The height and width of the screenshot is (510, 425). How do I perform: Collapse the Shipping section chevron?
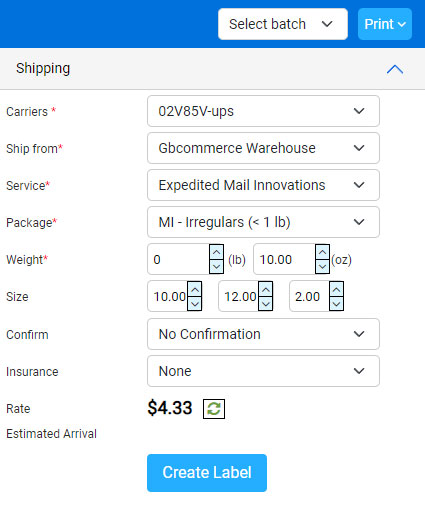pos(395,69)
